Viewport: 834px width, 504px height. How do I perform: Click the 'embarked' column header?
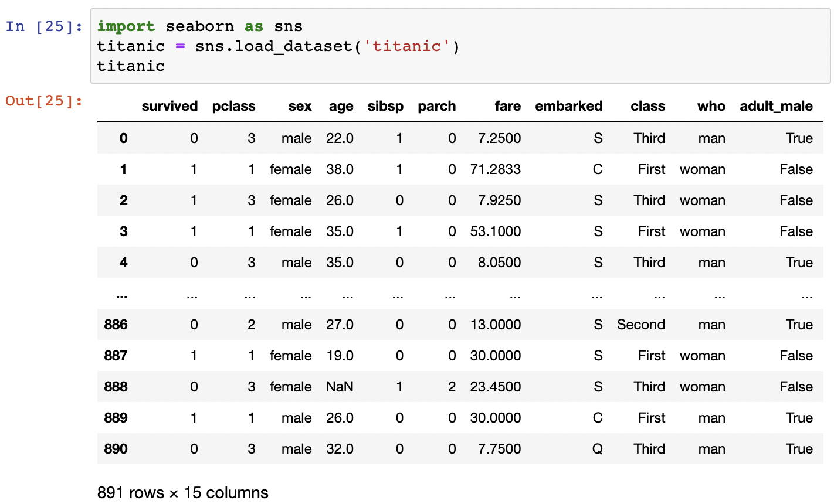[x=568, y=106]
